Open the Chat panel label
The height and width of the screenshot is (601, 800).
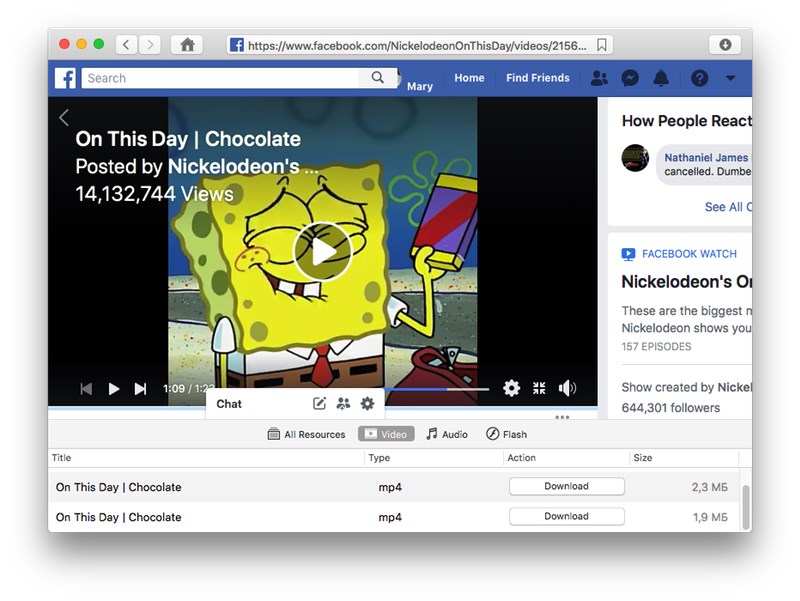(229, 404)
